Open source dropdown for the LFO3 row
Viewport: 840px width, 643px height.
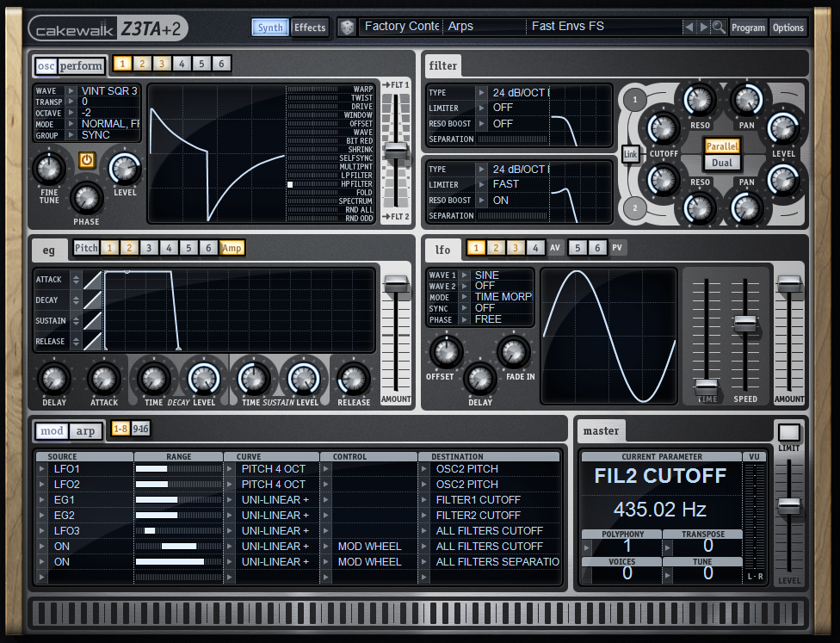pos(42,531)
